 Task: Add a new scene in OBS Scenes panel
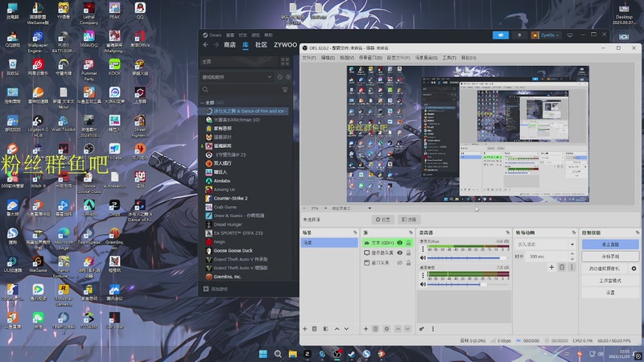[x=305, y=329]
